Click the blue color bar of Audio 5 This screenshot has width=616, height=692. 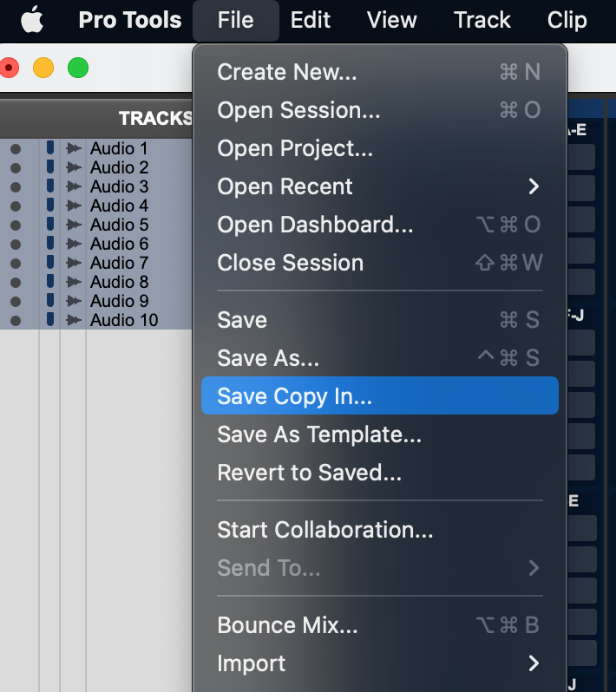click(50, 224)
